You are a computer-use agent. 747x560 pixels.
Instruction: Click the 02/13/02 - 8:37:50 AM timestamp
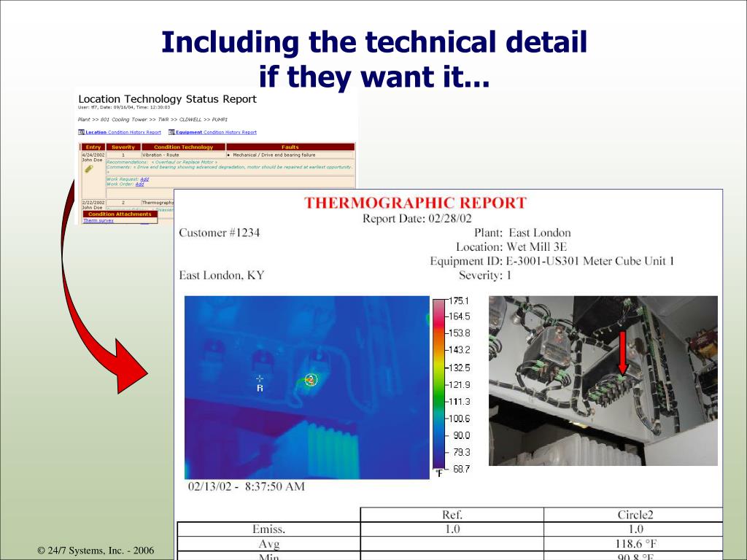tap(247, 486)
